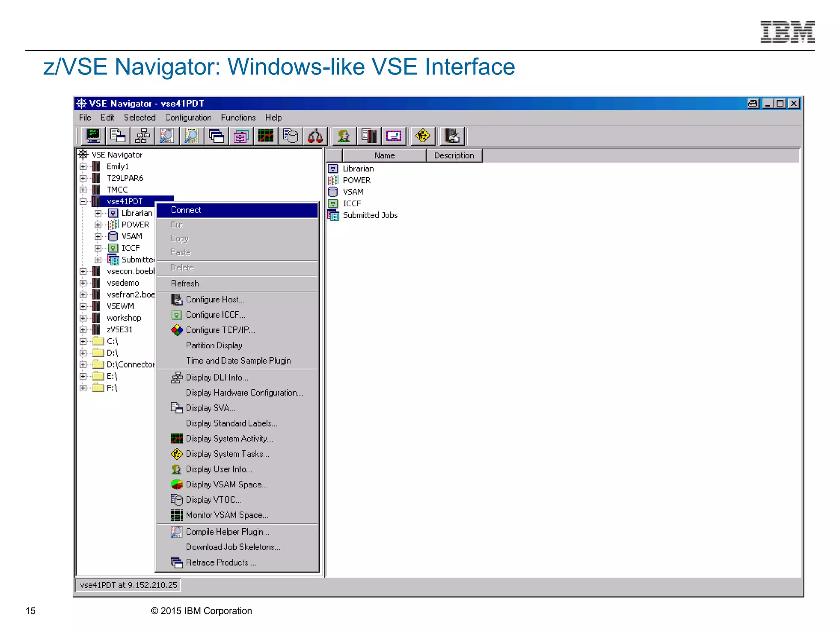This screenshot has width=840, height=630.
Task: Select Submitted Jobs in the right list
Action: tap(370, 215)
